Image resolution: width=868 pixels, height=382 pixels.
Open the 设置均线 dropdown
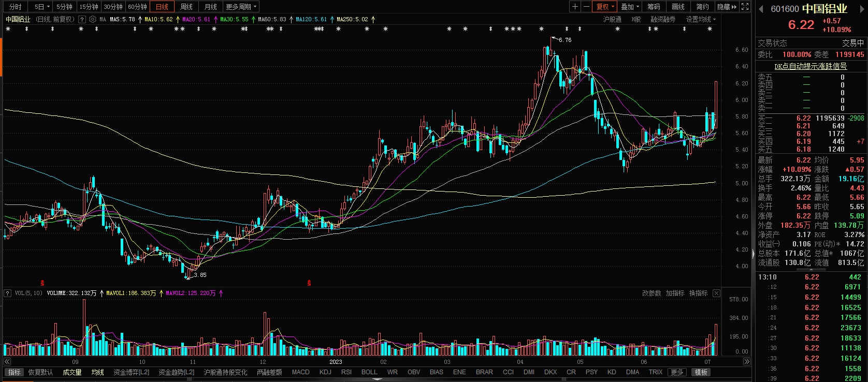[701, 19]
